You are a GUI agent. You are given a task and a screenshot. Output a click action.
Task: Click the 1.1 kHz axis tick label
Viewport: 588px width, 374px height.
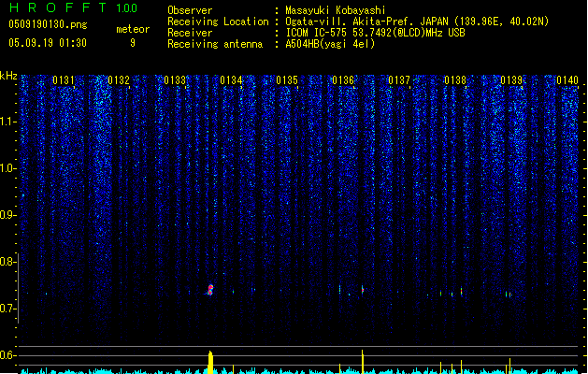pos(7,122)
